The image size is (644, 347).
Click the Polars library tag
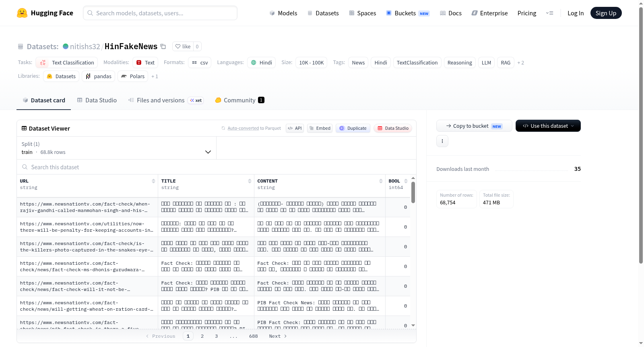[133, 76]
